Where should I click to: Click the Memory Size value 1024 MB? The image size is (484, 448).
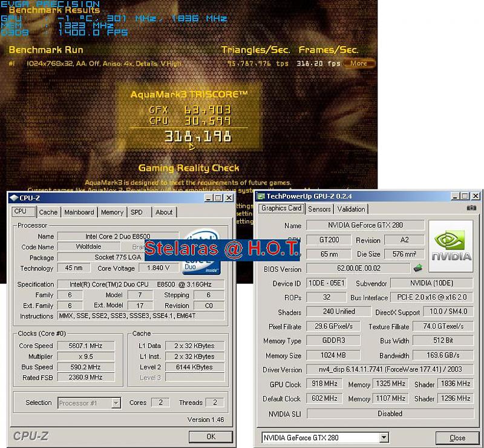333,355
